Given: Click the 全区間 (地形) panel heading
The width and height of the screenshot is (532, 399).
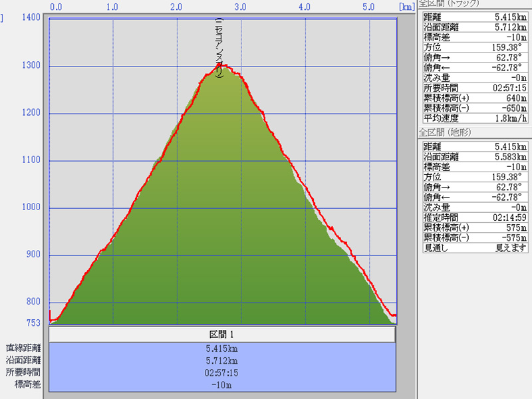Looking at the screenshot, I should [x=444, y=133].
